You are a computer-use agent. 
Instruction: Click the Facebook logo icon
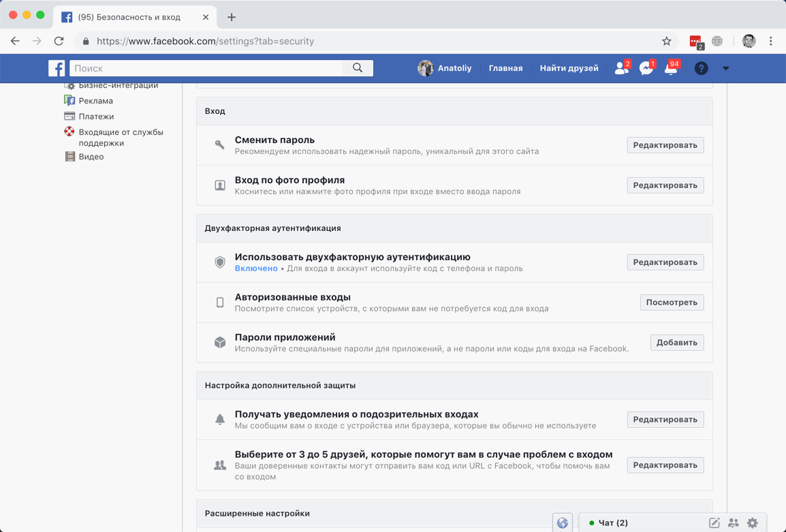pyautogui.click(x=57, y=68)
